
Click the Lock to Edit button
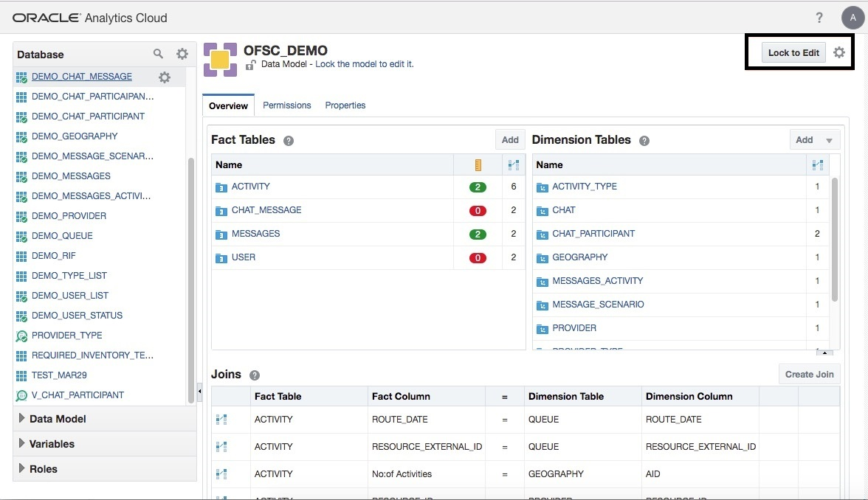pos(793,52)
